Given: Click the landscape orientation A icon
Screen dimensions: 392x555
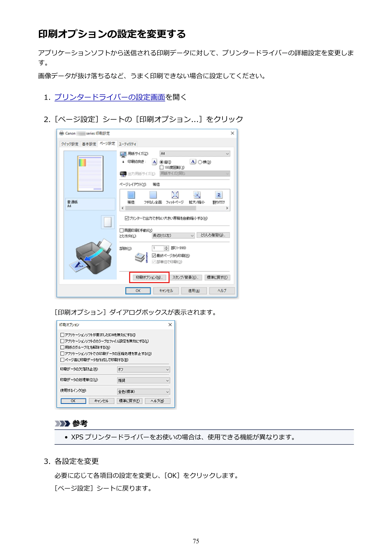Looking at the screenshot, I should tap(193, 161).
